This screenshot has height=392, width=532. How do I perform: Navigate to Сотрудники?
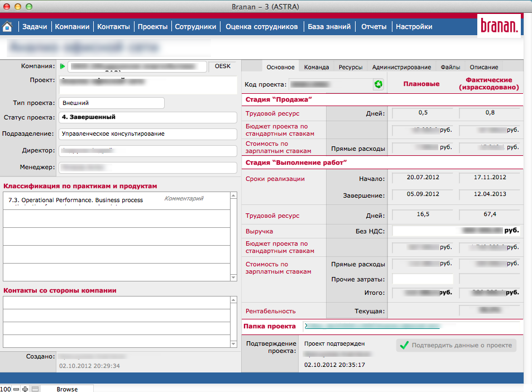point(195,26)
